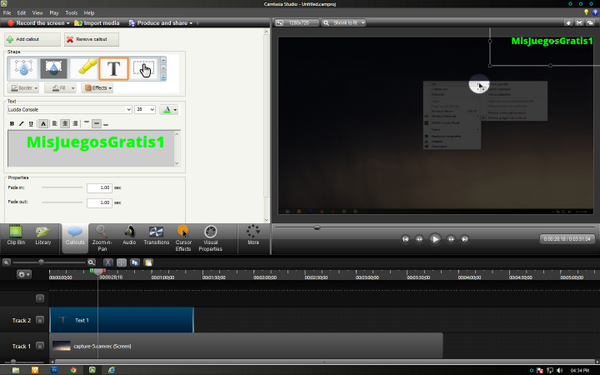Select the hotspot hand-pointer callout shape

[144, 68]
